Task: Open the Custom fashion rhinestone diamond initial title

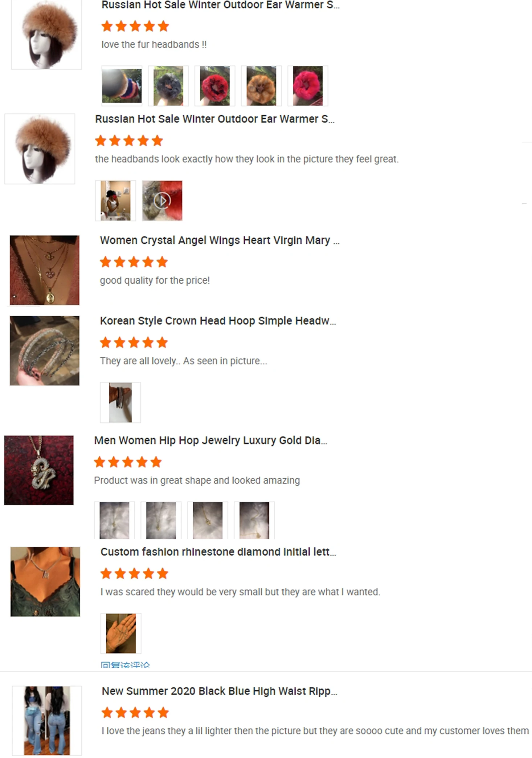Action: tap(218, 552)
